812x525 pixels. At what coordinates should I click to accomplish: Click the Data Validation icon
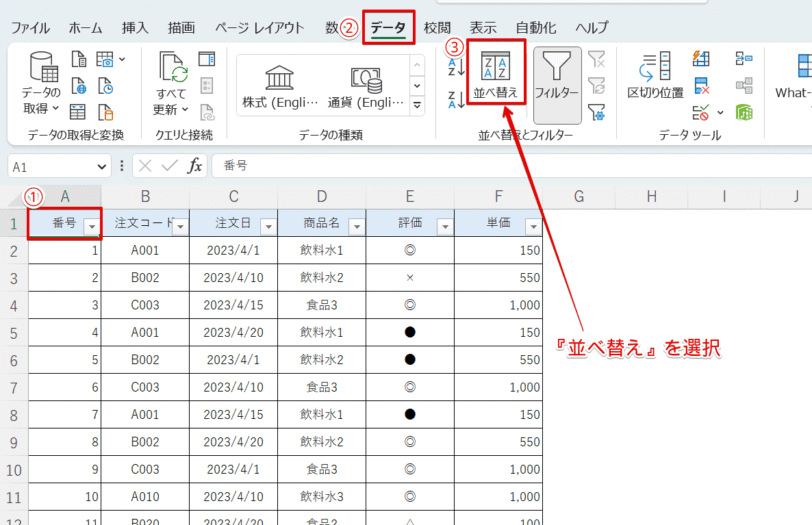pos(701,112)
